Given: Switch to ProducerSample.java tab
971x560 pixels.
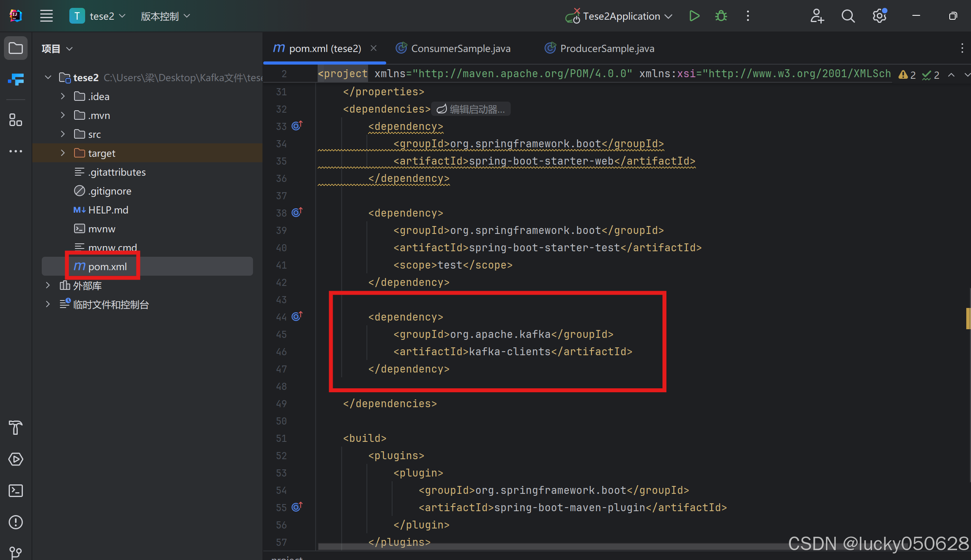Looking at the screenshot, I should (x=607, y=48).
